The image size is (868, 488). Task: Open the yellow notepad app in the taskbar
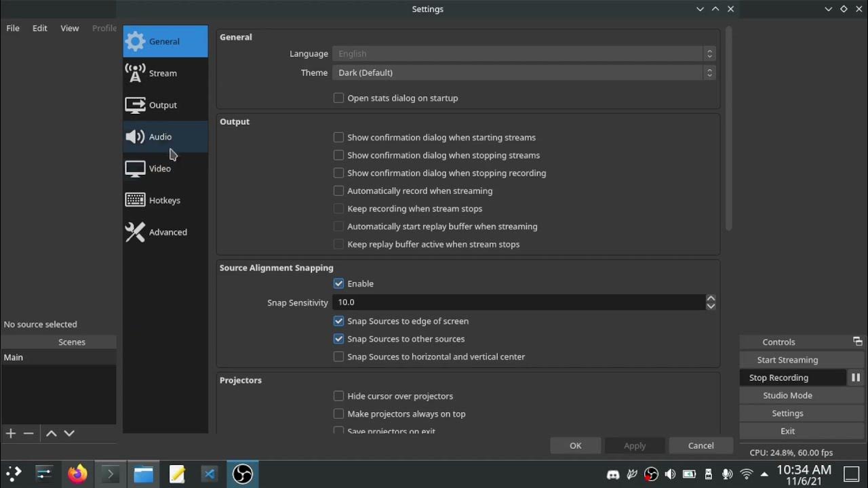click(x=177, y=474)
